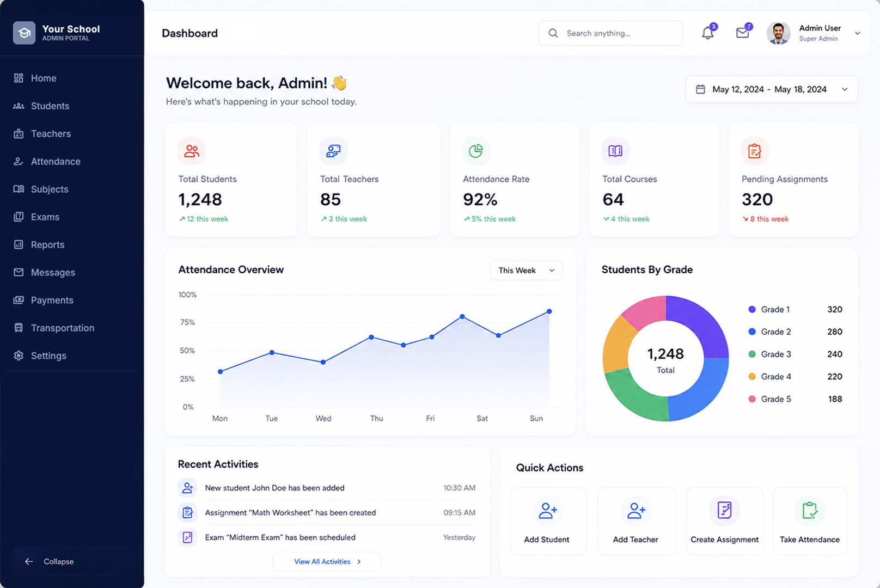Viewport: 880px width, 588px height.
Task: Click the "320" Pending Assignments value
Action: (x=757, y=200)
